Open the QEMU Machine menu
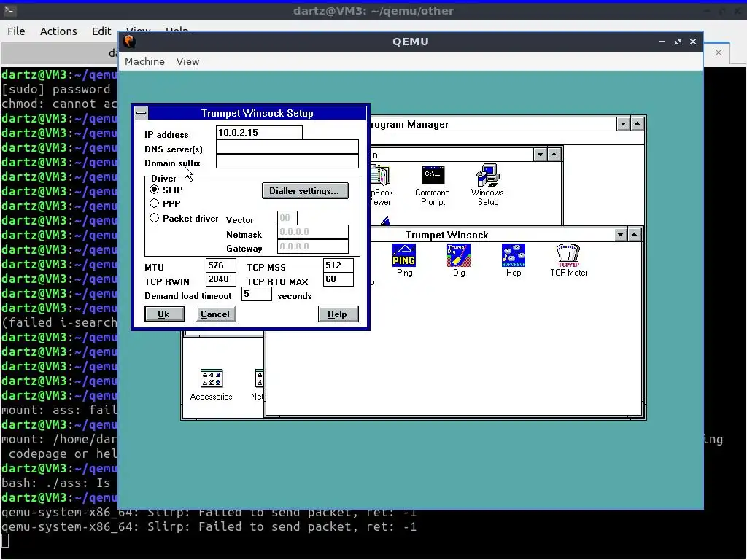Screen dimensions: 747x560 tap(145, 61)
